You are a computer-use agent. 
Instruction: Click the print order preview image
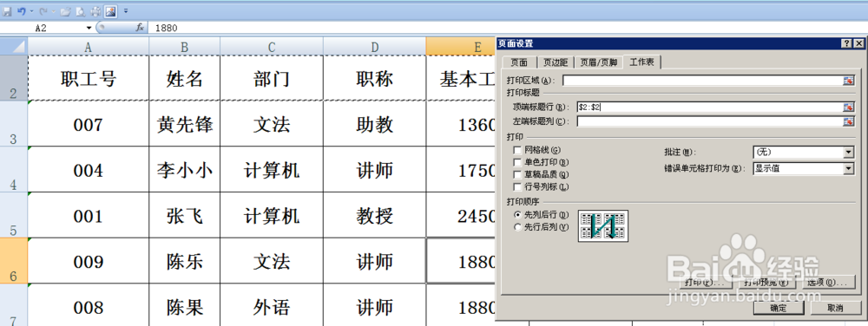(x=603, y=225)
